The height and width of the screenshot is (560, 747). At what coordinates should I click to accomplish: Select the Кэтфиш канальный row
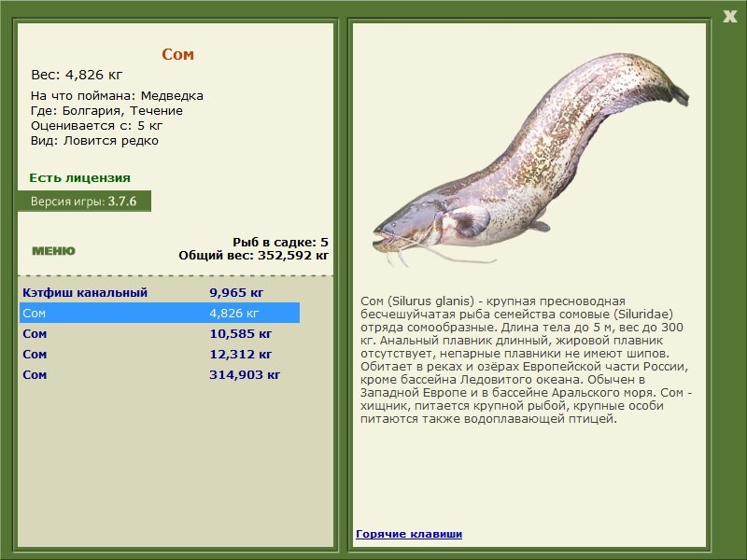pyautogui.click(x=160, y=292)
